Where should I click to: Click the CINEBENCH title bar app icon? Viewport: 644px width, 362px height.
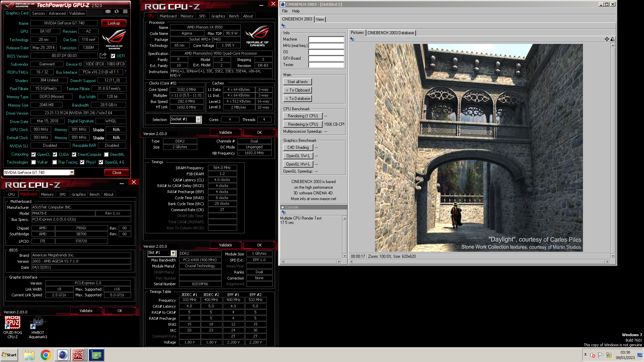click(x=283, y=4)
